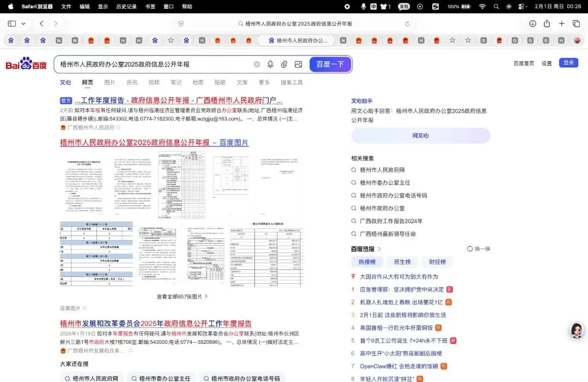
Task: Click inside the Baidu search field
Action: tap(154, 64)
